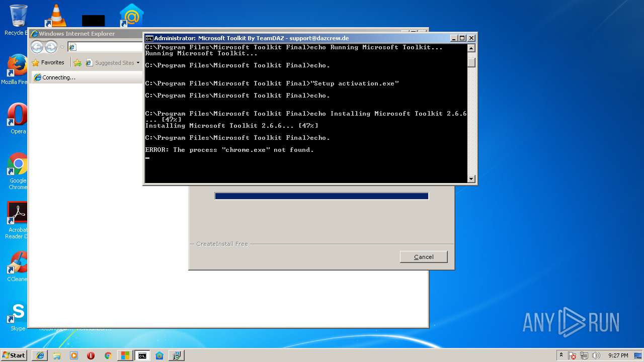Expand the recent pages dropdown in Internet Explorer
644x362 pixels.
pyautogui.click(x=62, y=47)
